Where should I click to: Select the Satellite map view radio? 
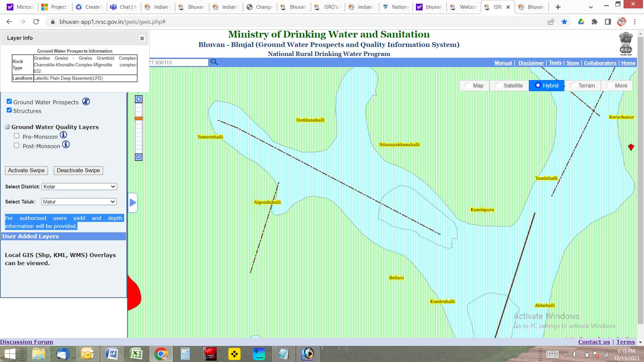pos(499,85)
